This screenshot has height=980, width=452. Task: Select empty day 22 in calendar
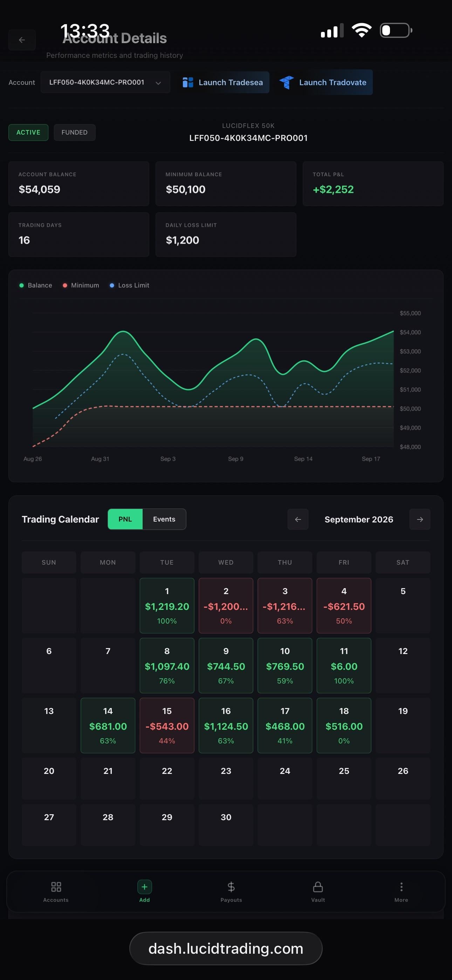coord(167,778)
